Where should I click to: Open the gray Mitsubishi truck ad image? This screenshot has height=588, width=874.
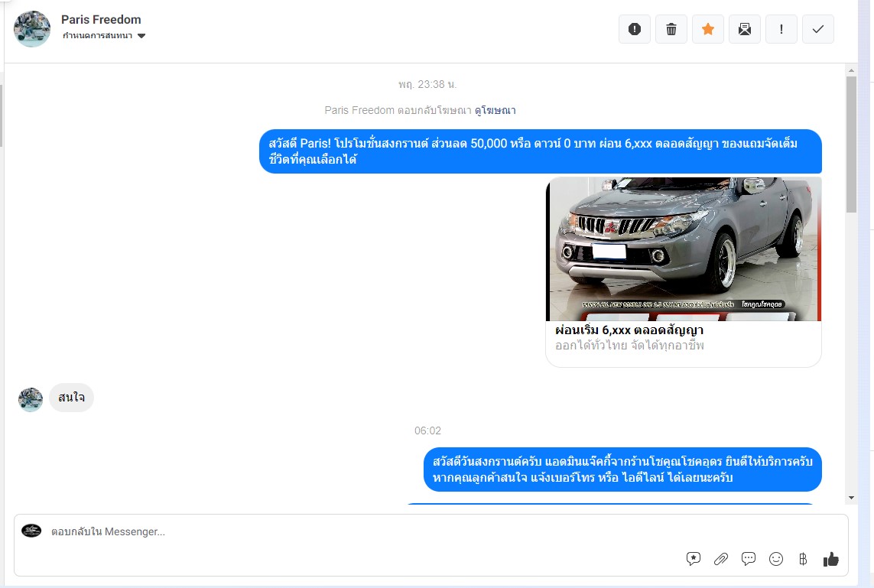(x=684, y=249)
